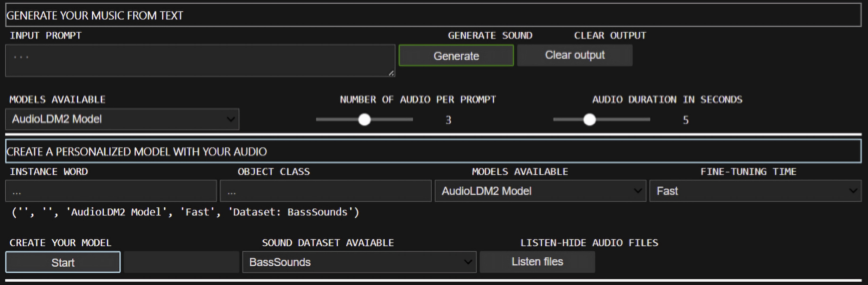This screenshot has height=285, width=868.
Task: Focus the Instance Word input field
Action: tap(111, 191)
